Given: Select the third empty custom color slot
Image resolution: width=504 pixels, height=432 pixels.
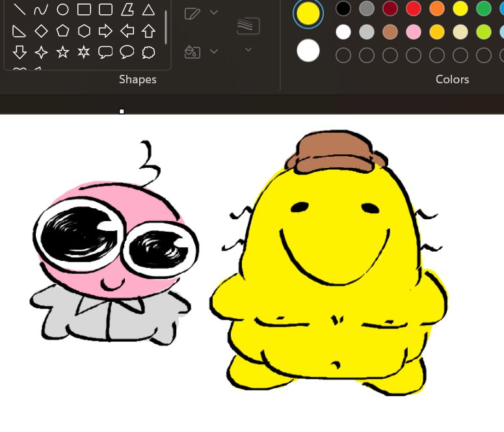Looking at the screenshot, I should pyautogui.click(x=390, y=55).
